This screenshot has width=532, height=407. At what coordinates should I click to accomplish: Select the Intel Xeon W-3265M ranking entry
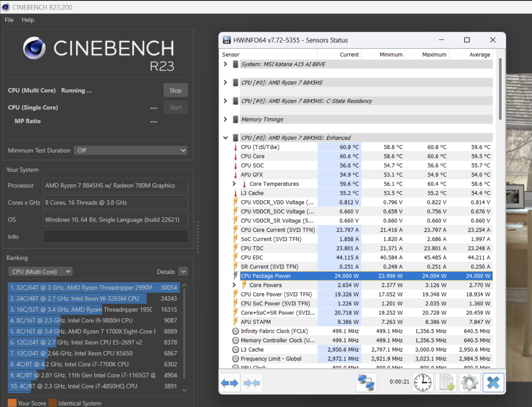click(x=94, y=299)
